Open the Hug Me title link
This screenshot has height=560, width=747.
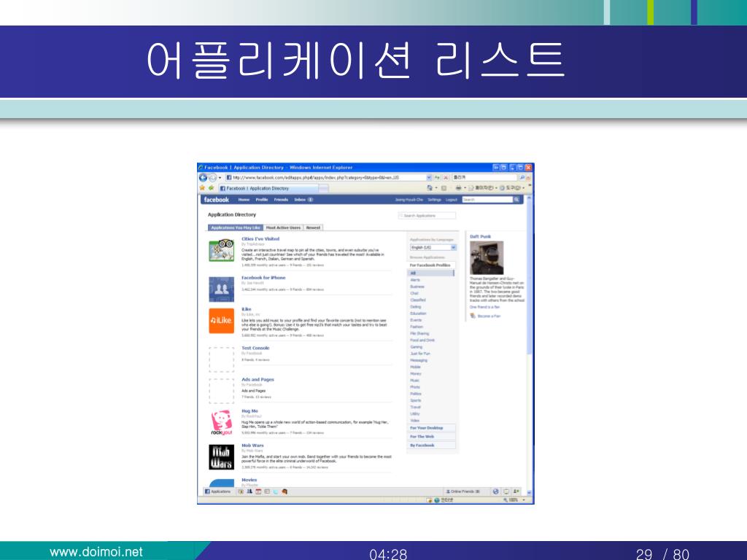(249, 411)
